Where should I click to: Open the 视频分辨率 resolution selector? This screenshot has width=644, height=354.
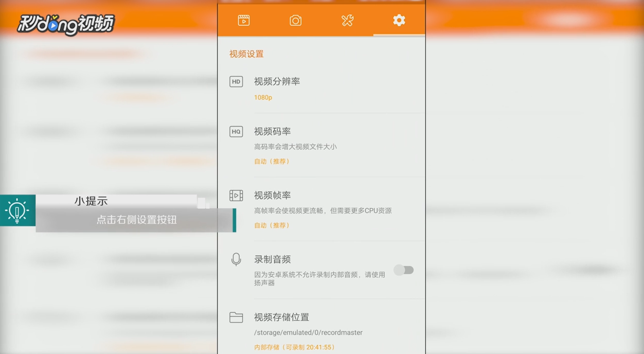(277, 81)
